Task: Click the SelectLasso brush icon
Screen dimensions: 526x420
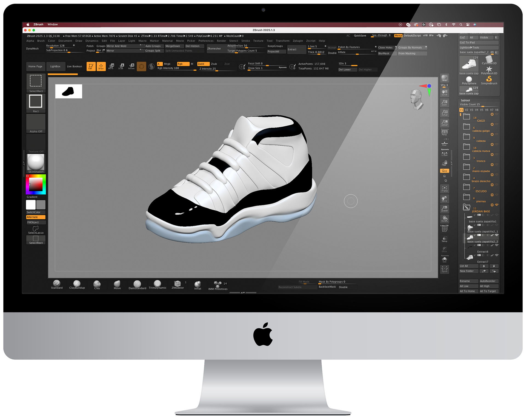Action: pos(36,230)
